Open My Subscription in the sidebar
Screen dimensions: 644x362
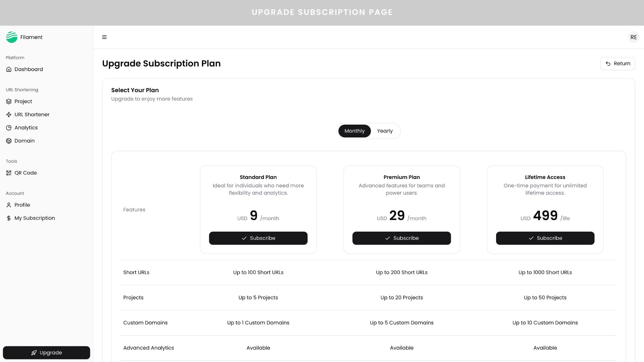click(35, 218)
